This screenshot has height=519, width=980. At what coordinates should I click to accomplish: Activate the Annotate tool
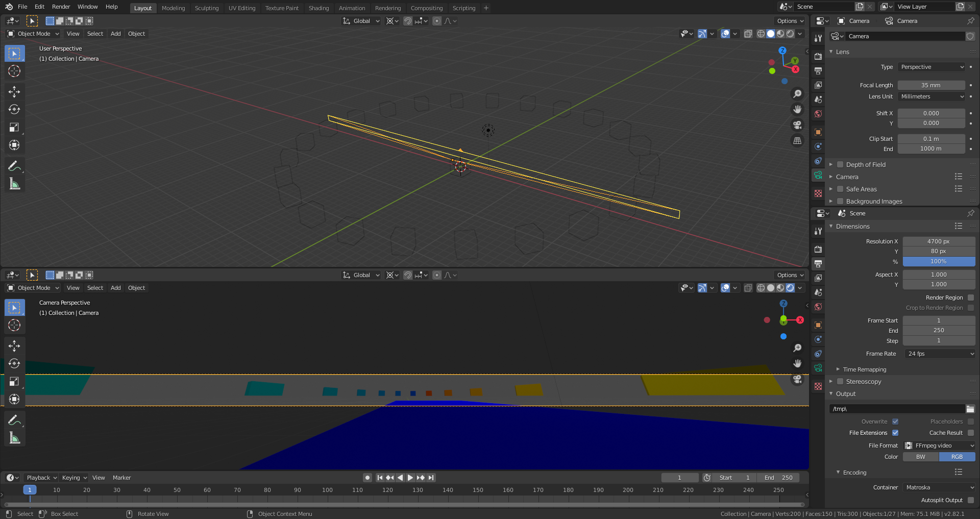click(14, 165)
